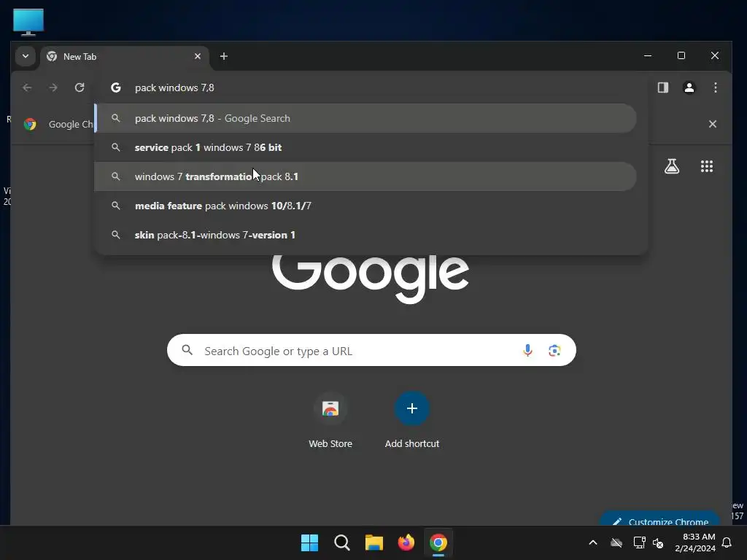Viewport: 747px width, 560px height.
Task: Choose 'service pack 1 windows 7 86 bit' suggestion
Action: point(365,147)
